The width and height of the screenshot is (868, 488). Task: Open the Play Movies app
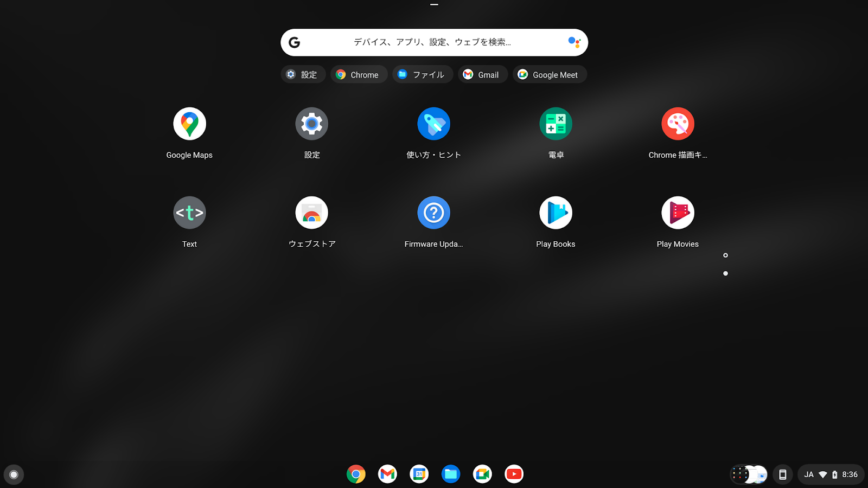coord(678,213)
